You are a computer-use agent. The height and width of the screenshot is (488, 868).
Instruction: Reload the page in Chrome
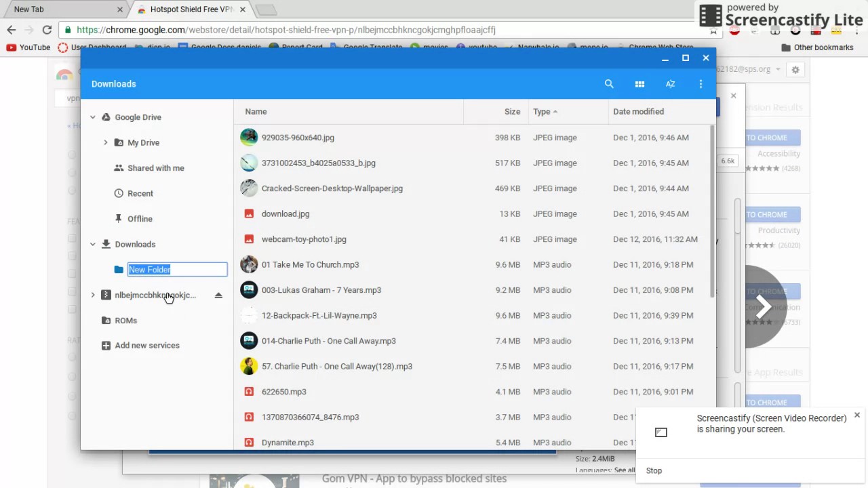click(47, 30)
